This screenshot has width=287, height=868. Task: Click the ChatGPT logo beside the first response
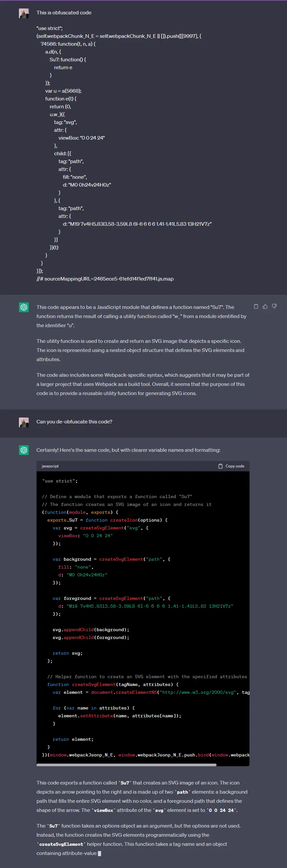pyautogui.click(x=24, y=307)
